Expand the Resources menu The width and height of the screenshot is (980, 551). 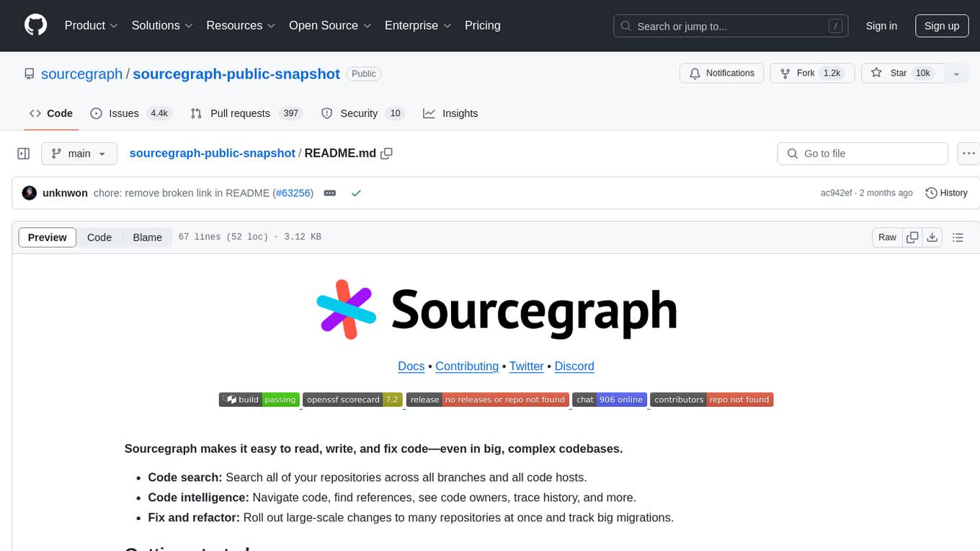coord(241,25)
